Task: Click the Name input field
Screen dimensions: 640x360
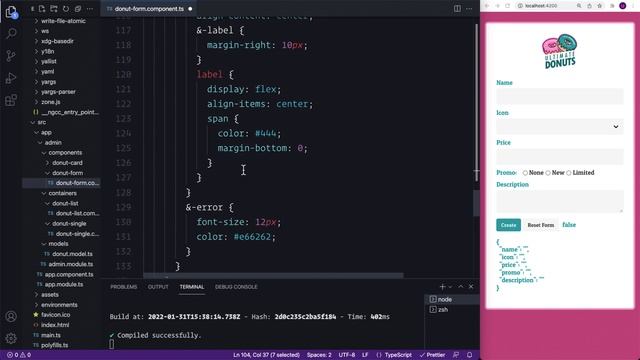Action: [x=560, y=96]
